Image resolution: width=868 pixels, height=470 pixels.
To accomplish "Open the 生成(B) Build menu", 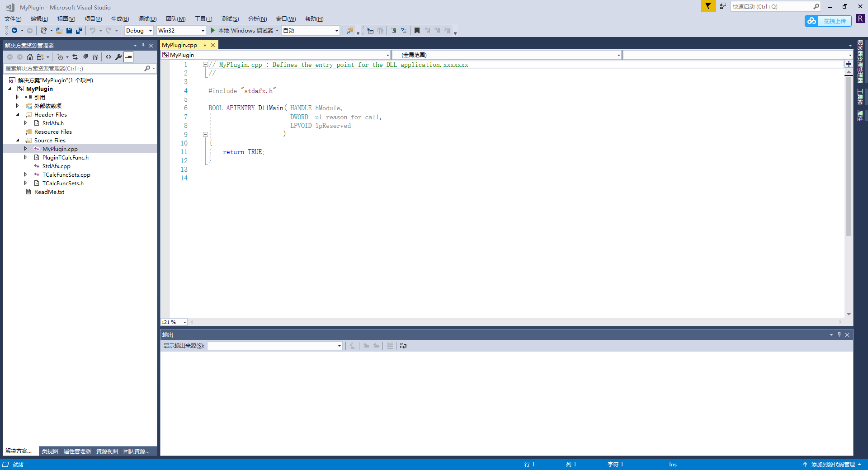I will 120,19.
